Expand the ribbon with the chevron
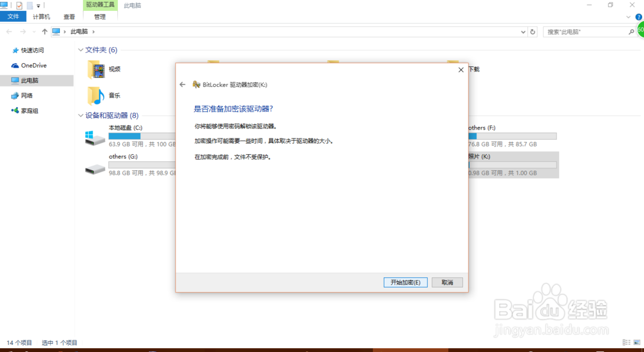 click(628, 17)
